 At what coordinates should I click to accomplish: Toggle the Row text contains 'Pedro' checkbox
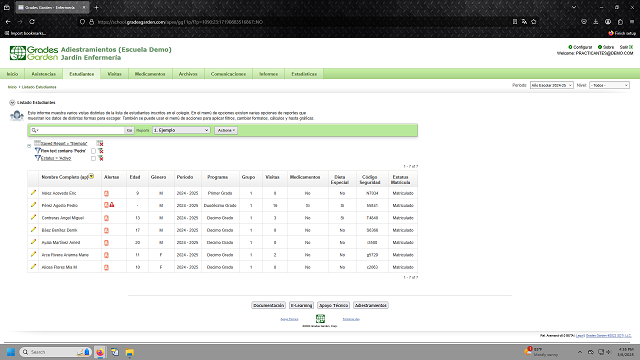tap(93, 151)
